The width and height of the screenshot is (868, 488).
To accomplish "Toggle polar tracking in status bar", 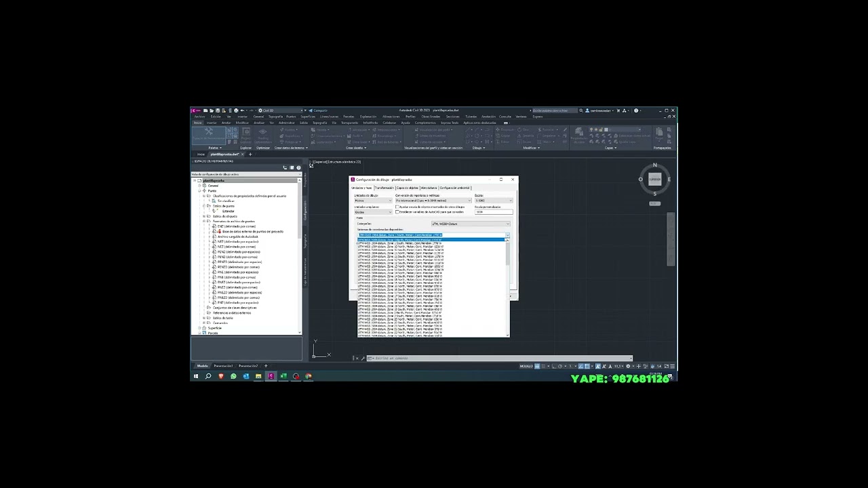I will pos(560,366).
